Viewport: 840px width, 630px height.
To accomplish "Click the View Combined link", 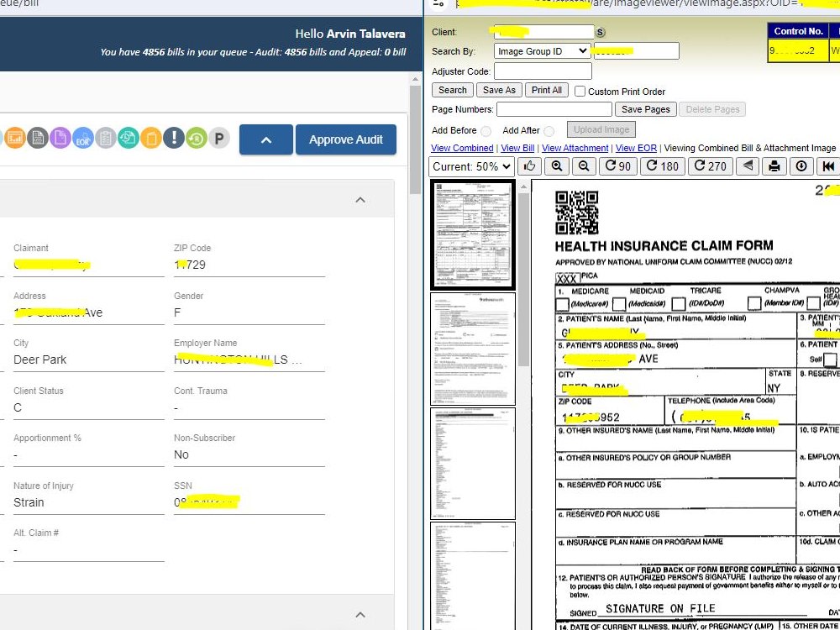I will (462, 148).
